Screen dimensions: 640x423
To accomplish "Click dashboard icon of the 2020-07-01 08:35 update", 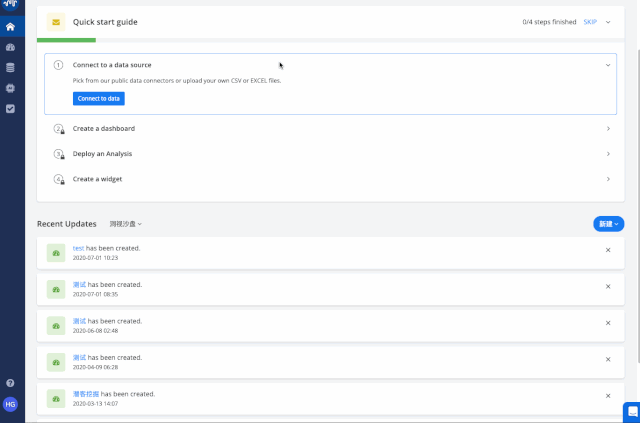I will coord(56,289).
